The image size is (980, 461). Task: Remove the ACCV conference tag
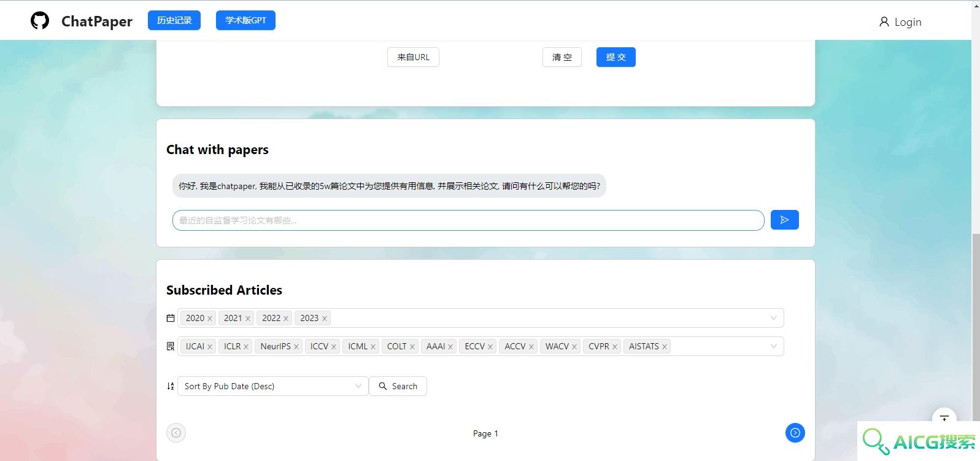tap(531, 347)
